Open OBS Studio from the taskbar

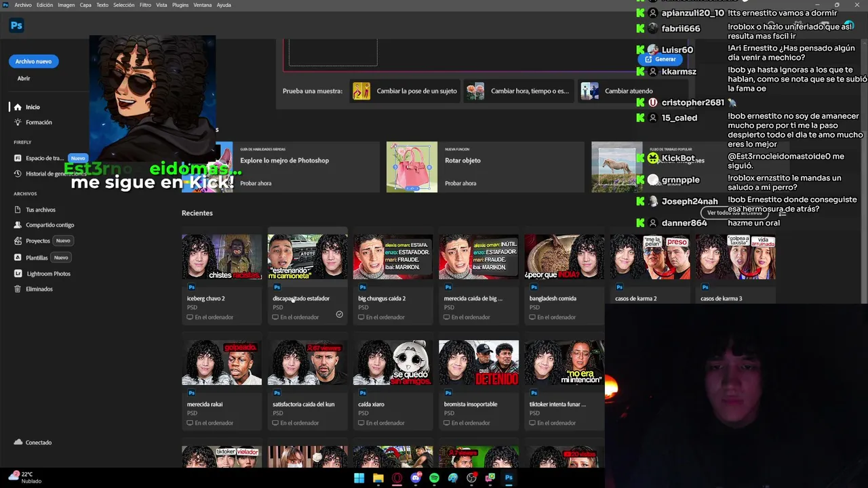[471, 478]
